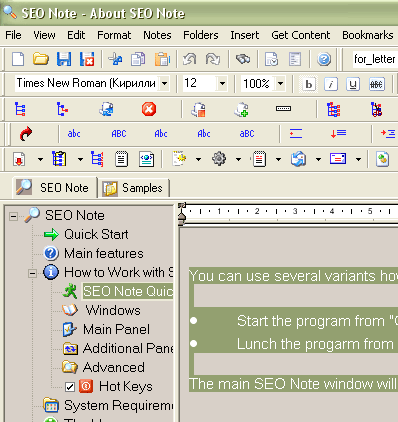Open the Format menu

114,35
